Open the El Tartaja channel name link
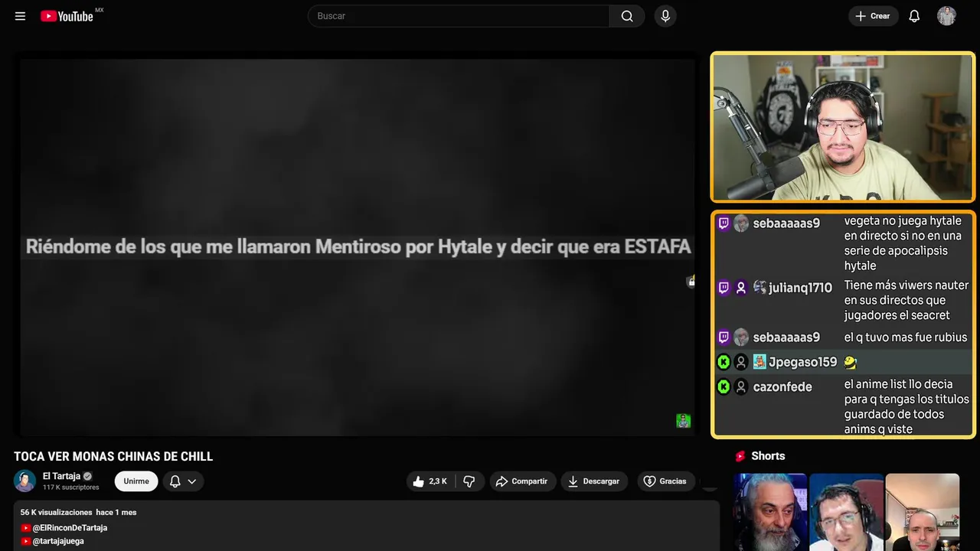Screen dimensions: 980x551 coord(61,476)
